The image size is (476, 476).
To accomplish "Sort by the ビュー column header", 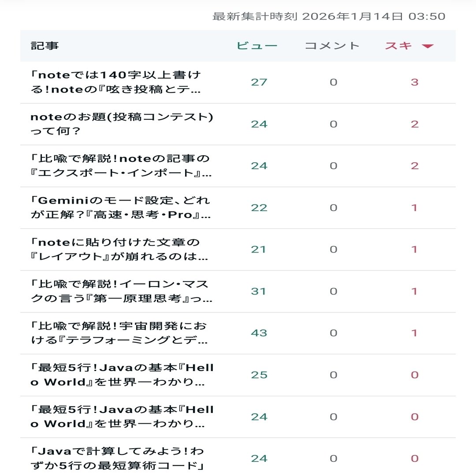I will [x=257, y=46].
